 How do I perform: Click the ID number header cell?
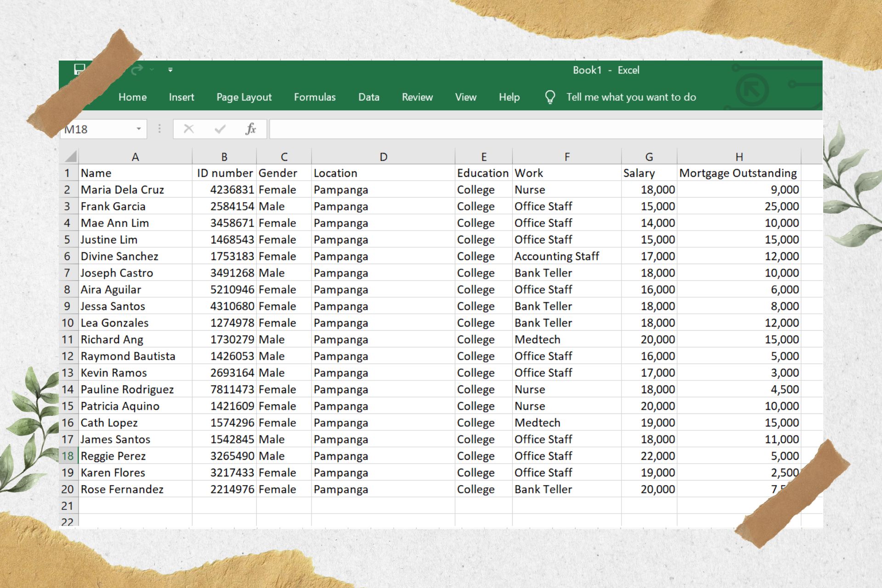(x=224, y=173)
